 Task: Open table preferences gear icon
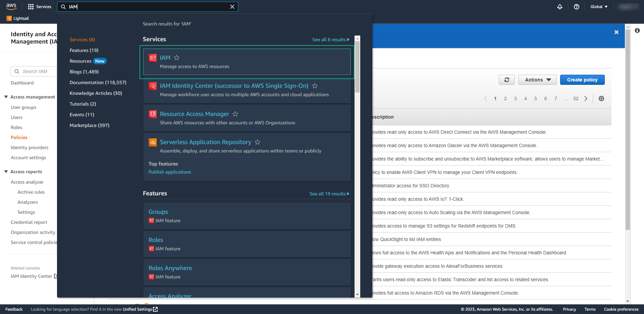(601, 99)
